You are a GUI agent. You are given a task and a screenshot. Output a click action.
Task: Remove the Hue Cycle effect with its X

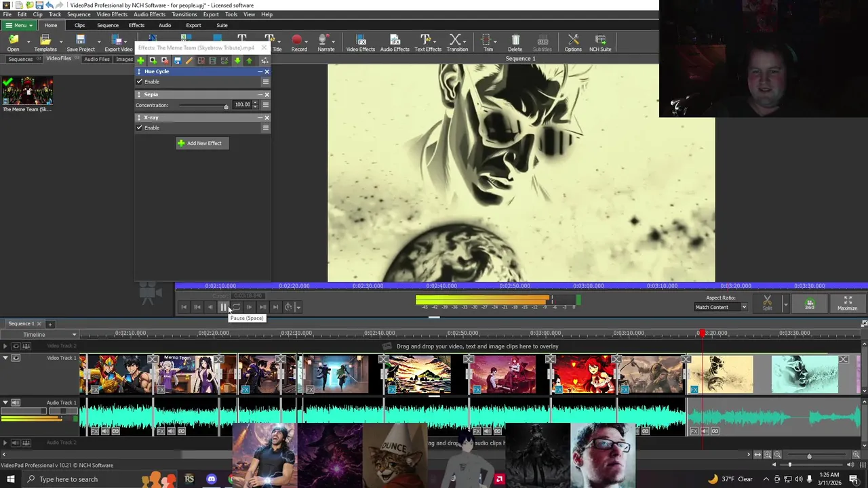click(267, 71)
